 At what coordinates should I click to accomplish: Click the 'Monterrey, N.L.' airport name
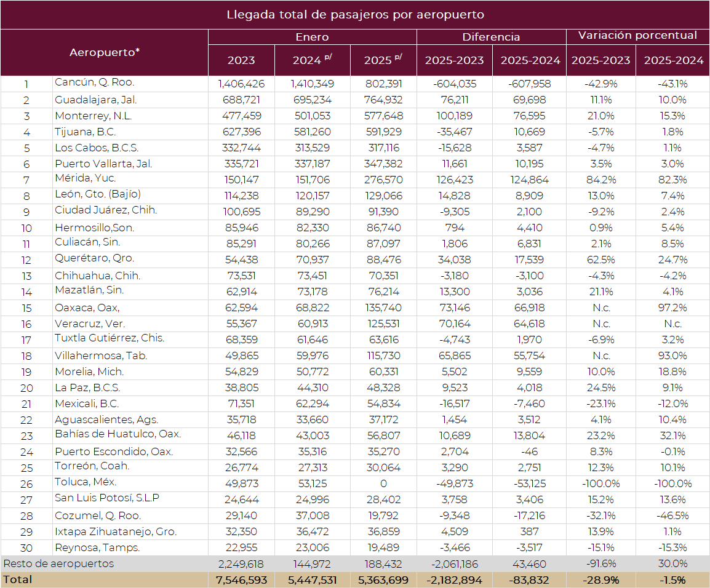click(93, 116)
